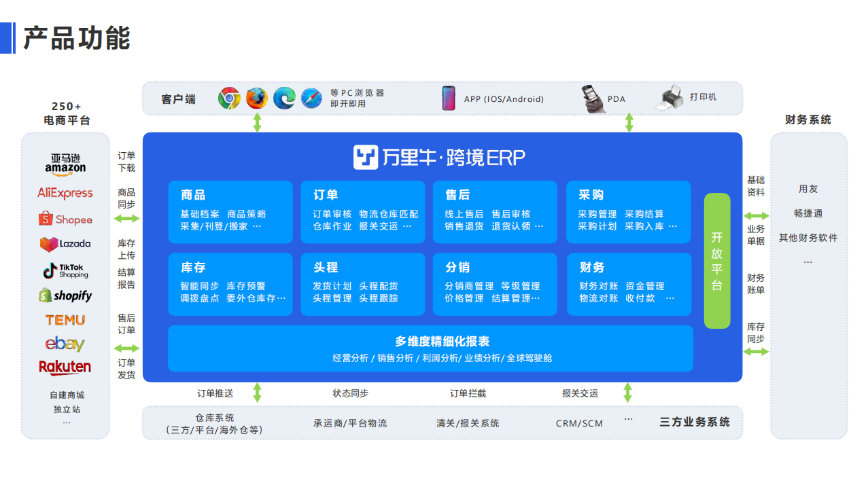Click the 250+ 电商平台 heading
The height and width of the screenshot is (487, 868).
click(67, 113)
